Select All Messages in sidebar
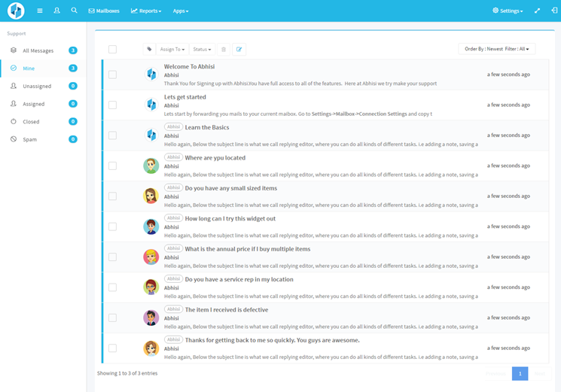 coord(43,50)
